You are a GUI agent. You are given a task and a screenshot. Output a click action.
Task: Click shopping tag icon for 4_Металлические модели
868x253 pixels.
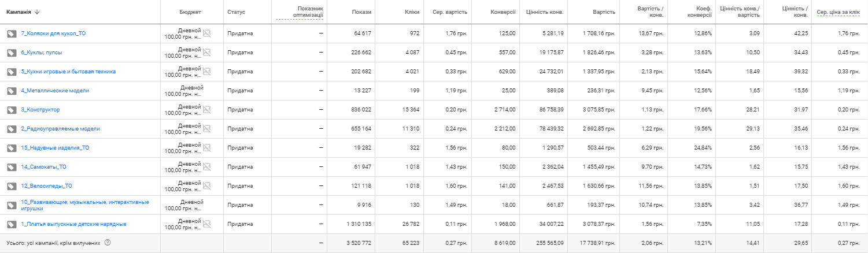(10, 91)
